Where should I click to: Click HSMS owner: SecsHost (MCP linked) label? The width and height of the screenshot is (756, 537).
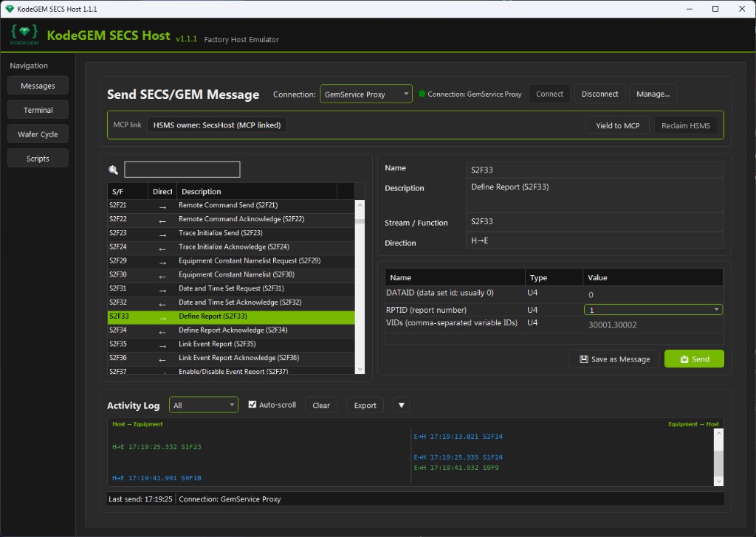[217, 125]
